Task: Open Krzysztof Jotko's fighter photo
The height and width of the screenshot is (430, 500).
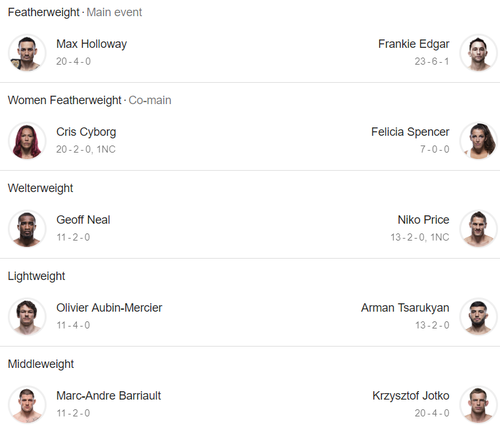Action: [x=479, y=405]
